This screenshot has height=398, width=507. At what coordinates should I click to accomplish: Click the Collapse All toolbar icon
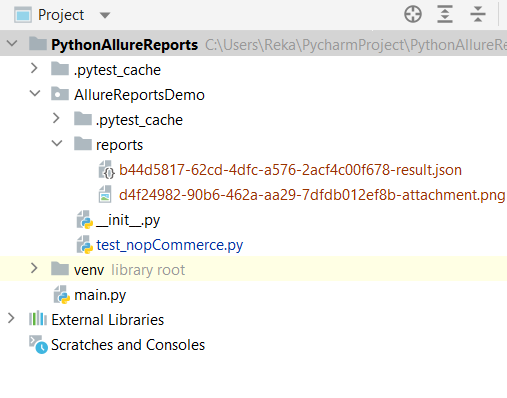[478, 14]
